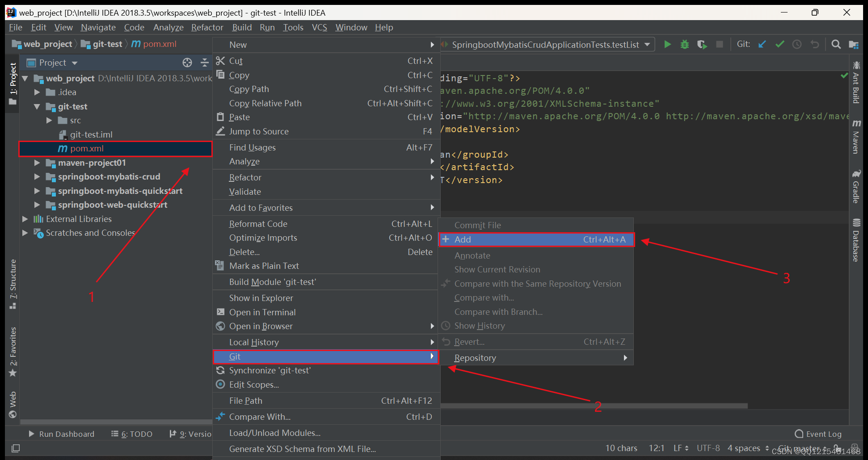This screenshot has width=868, height=460.
Task: Toggle the 1: Project tool window
Action: pos(13,84)
